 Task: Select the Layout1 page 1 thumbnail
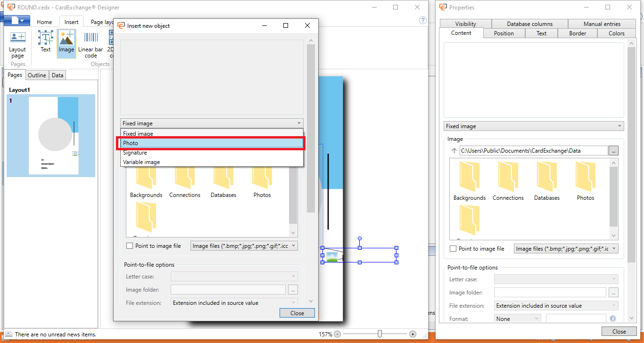pos(51,136)
